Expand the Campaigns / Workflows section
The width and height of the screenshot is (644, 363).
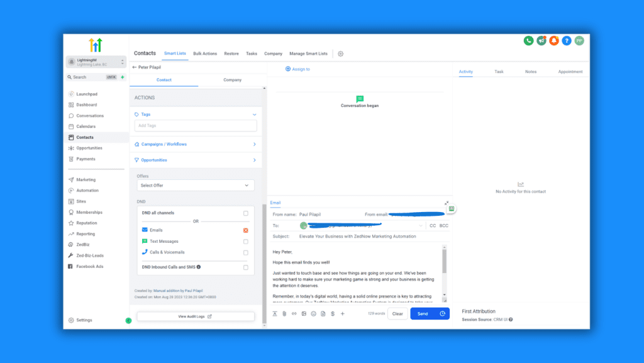[196, 144]
